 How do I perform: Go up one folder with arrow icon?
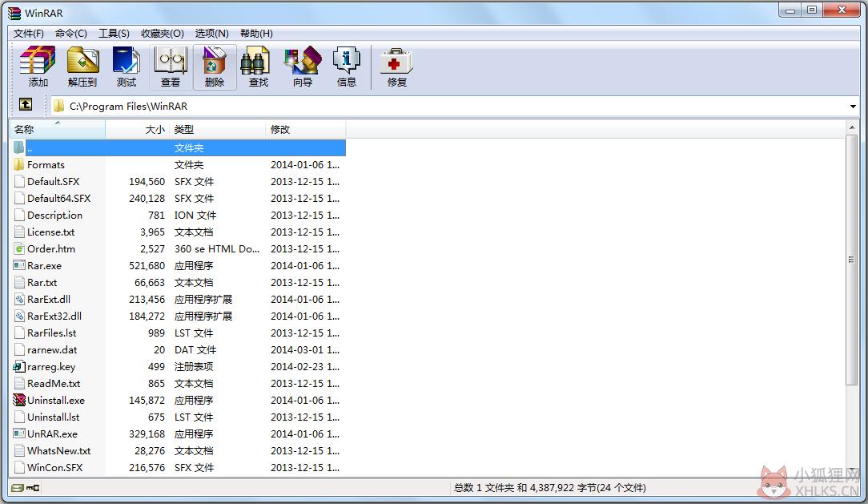[x=26, y=105]
